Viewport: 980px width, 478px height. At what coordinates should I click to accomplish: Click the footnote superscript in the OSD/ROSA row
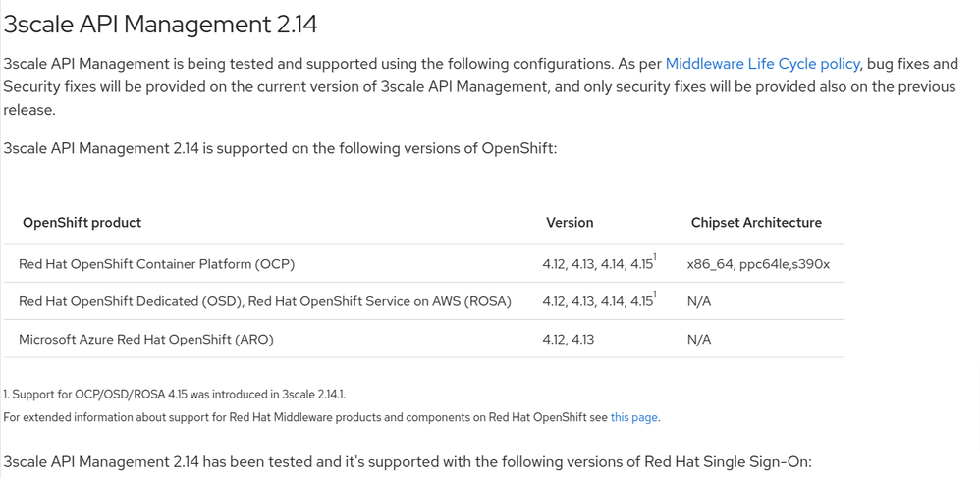[x=655, y=294]
